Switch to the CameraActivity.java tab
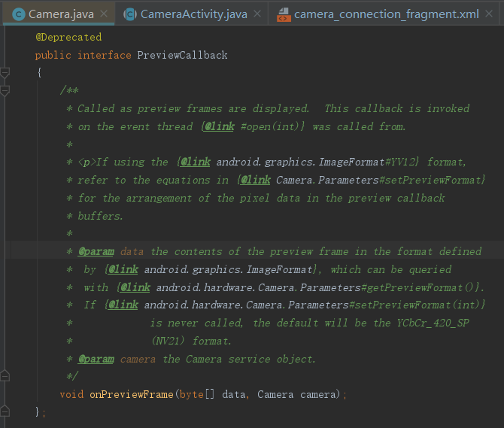504x428 pixels. [x=194, y=14]
